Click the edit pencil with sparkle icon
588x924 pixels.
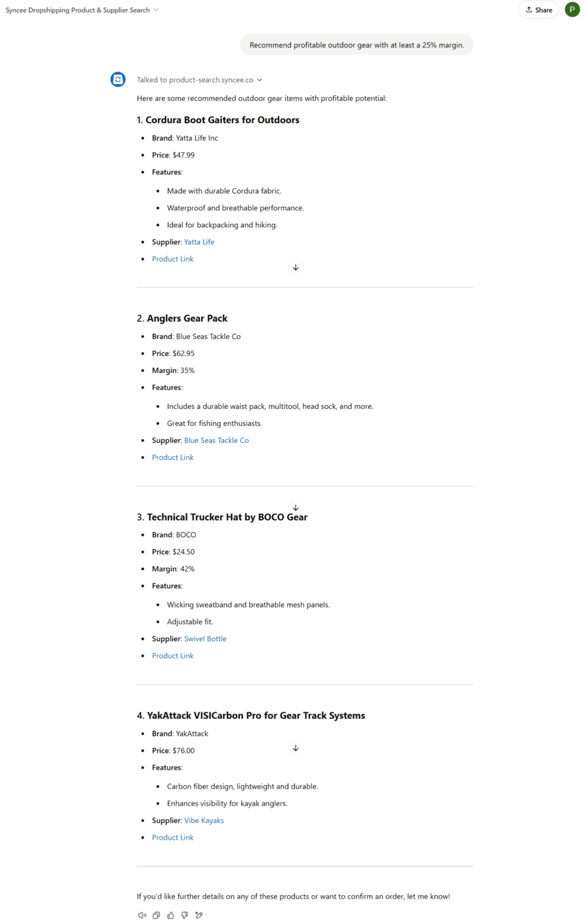pyautogui.click(x=199, y=915)
